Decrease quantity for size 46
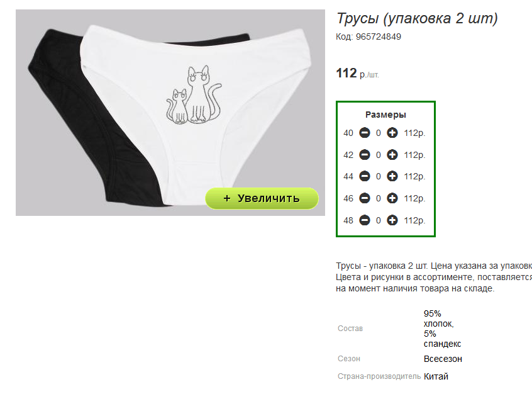Viewport: 532px width, 394px height. point(365,198)
